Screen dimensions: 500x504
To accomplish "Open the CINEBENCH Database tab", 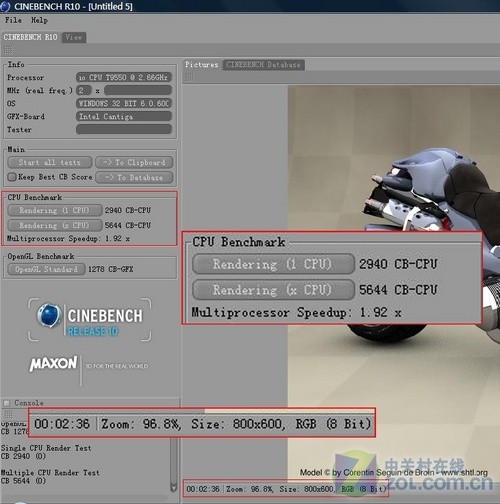I will 263,64.
